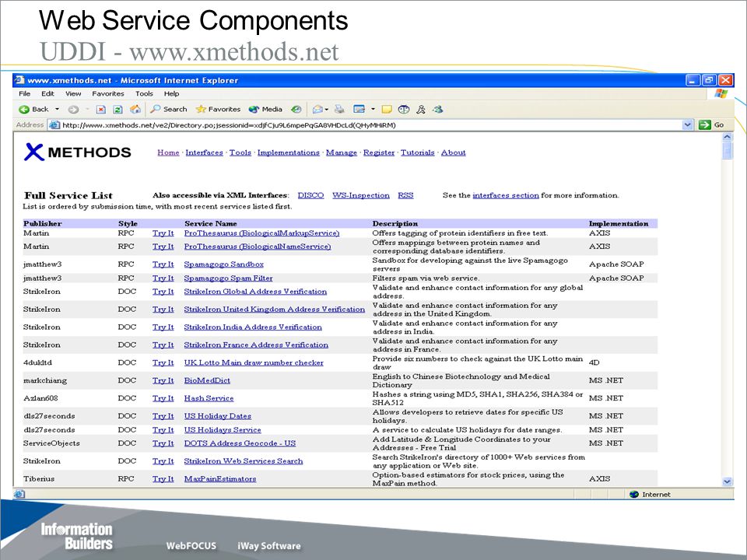Open the View menu
Viewport: 747px width, 560px height.
coord(73,94)
